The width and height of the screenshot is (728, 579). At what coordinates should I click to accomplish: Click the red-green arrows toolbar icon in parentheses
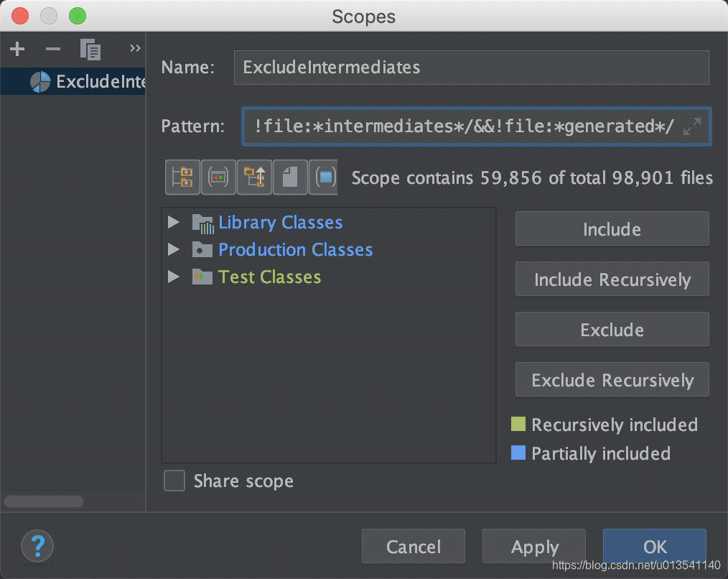pyautogui.click(x=218, y=177)
